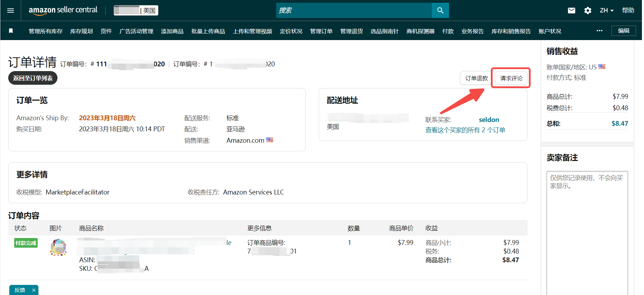The width and height of the screenshot is (644, 295).
Task: Open 管理退货 menu item
Action: pyautogui.click(x=352, y=31)
